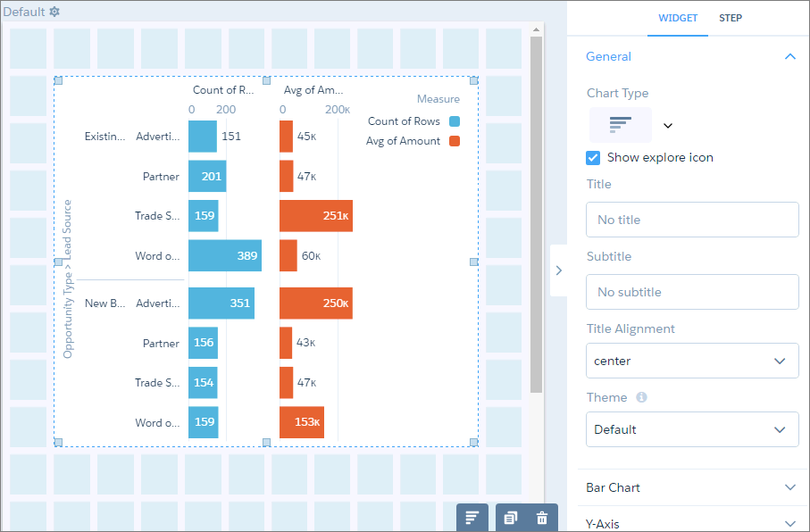Click the bar chart icon in widget toolbar
Viewport: 810px width, 532px height.
tap(472, 518)
